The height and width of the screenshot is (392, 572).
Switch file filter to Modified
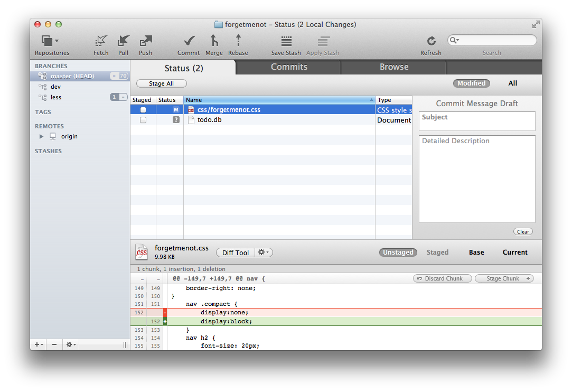471,83
